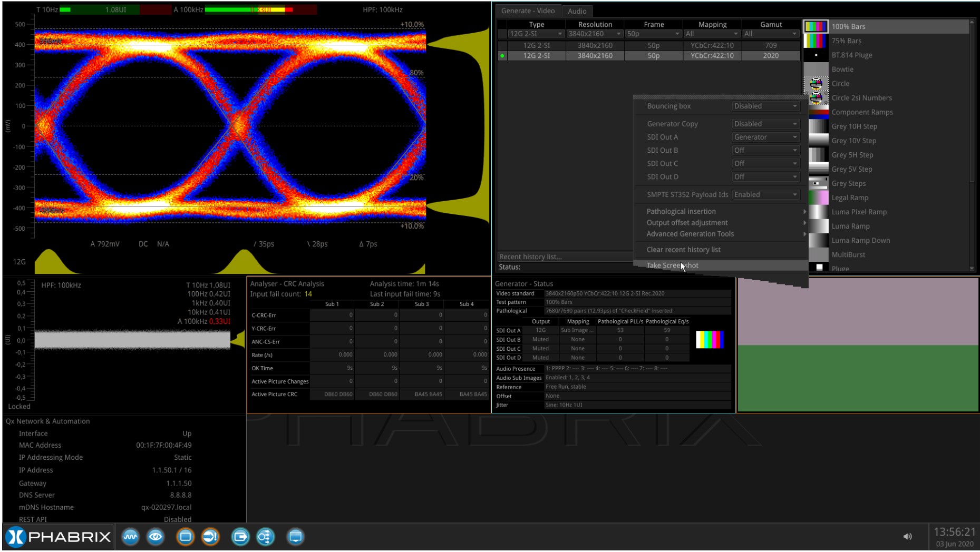Click the blue taskbar icon with branching dots

[x=265, y=537]
